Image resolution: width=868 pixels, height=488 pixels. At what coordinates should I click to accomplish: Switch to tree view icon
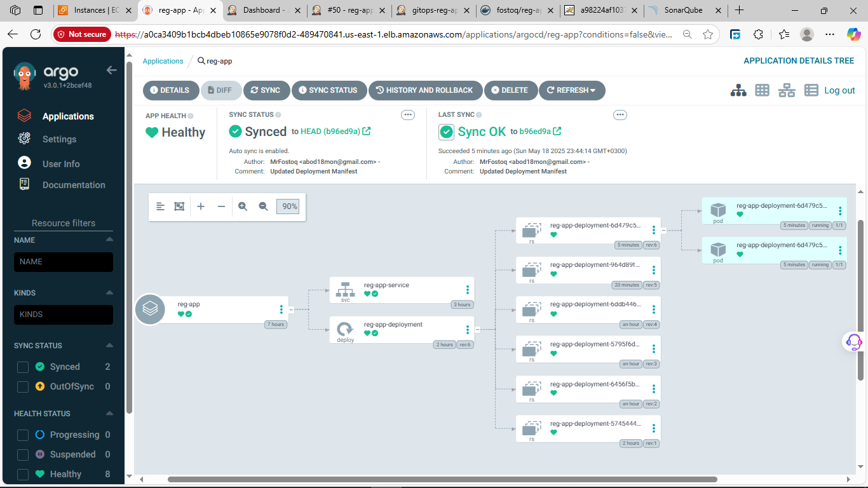click(x=738, y=90)
